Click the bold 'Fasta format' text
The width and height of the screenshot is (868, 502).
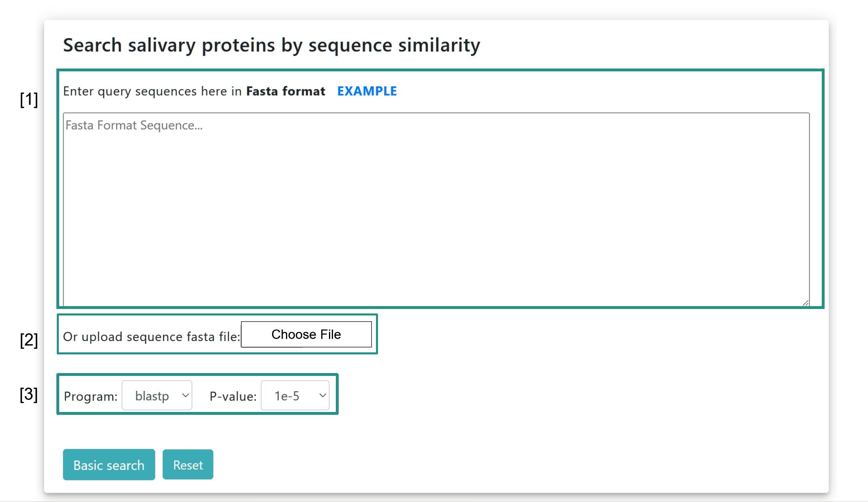pyautogui.click(x=286, y=91)
